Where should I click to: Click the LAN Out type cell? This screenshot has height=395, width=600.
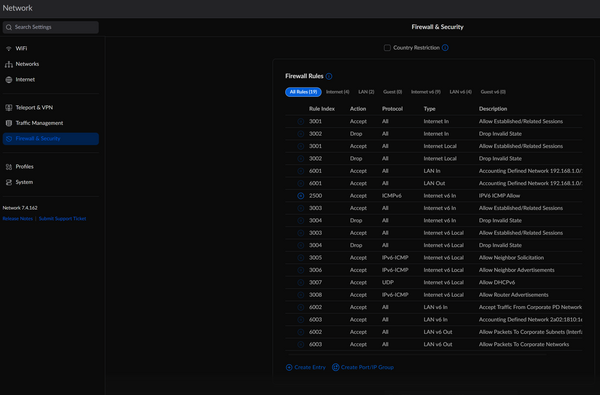pyautogui.click(x=434, y=184)
